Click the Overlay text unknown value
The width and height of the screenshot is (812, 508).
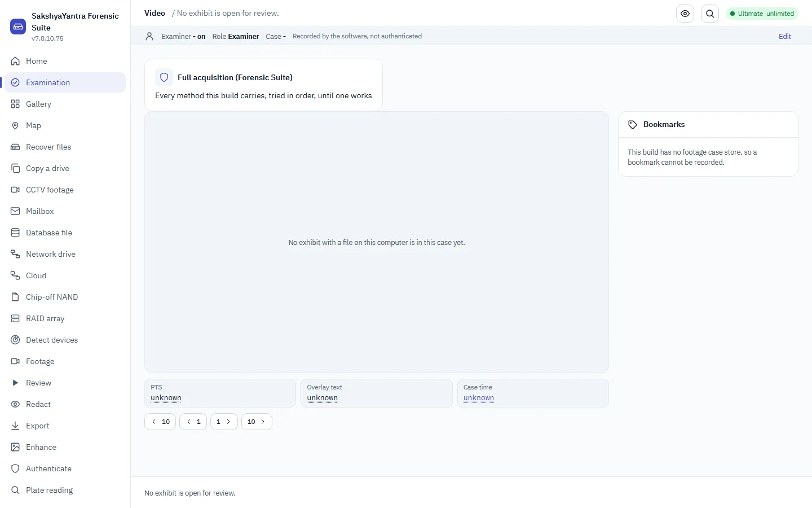(322, 398)
